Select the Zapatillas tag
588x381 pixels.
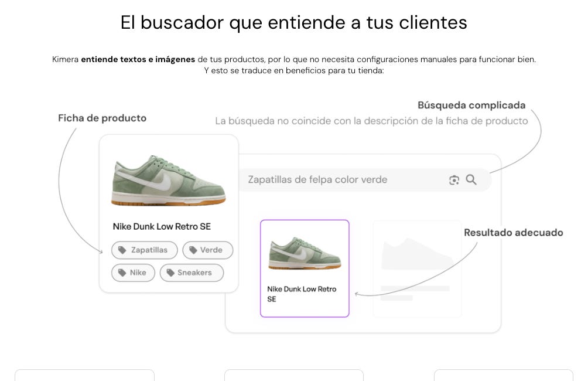click(x=145, y=250)
